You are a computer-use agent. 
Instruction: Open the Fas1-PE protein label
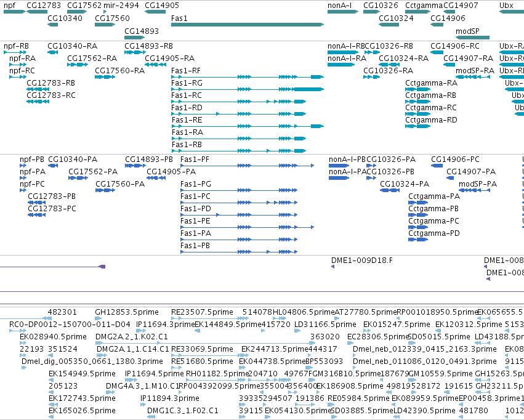click(195, 221)
